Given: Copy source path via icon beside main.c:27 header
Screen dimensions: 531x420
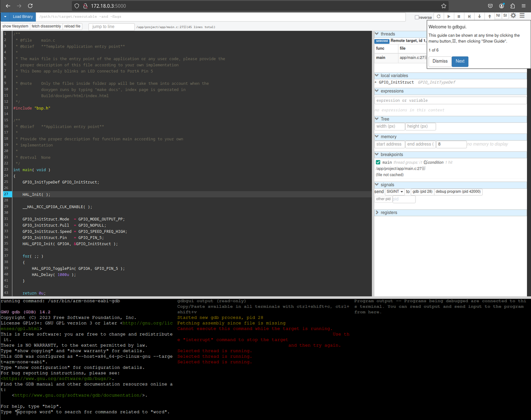Looking at the screenshot, I should pos(185,27).
